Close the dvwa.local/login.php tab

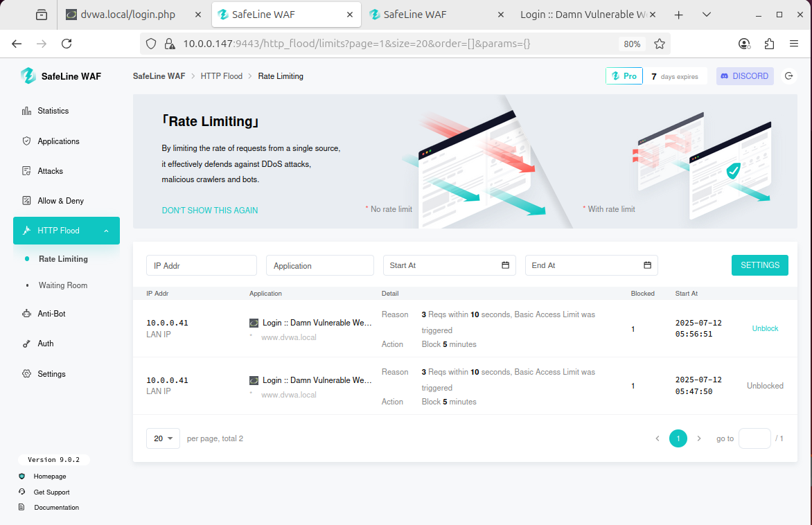pos(198,15)
